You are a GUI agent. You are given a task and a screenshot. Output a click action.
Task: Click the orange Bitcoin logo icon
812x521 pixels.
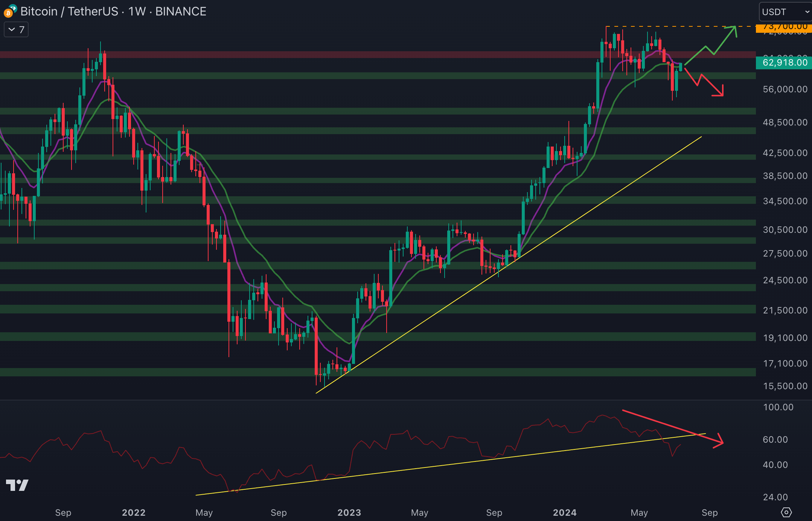pos(8,14)
